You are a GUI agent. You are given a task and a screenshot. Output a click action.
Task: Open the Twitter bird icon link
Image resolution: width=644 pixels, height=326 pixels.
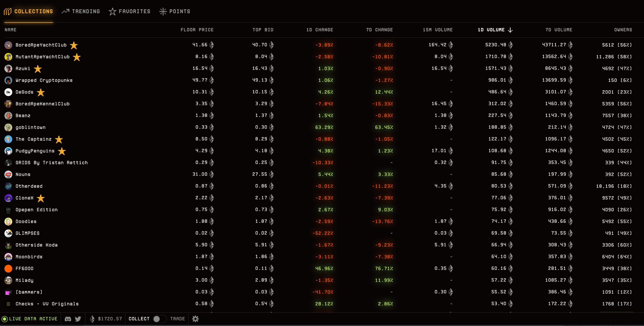78,319
